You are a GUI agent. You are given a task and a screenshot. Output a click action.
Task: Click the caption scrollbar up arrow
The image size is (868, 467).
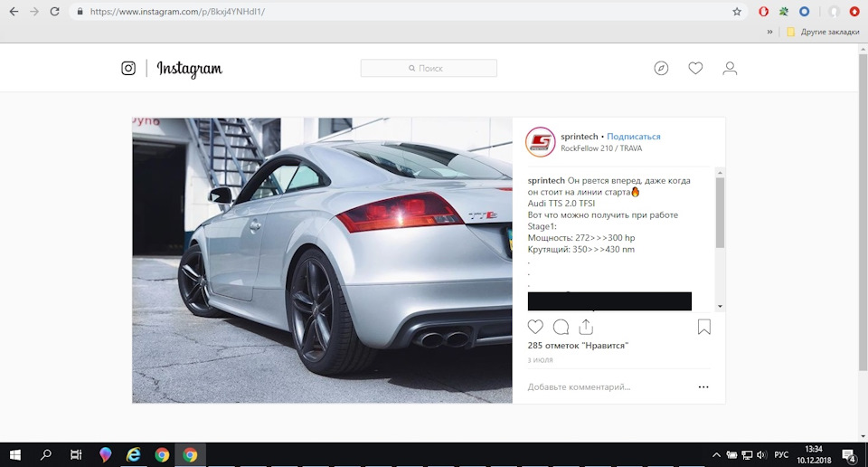[720, 173]
